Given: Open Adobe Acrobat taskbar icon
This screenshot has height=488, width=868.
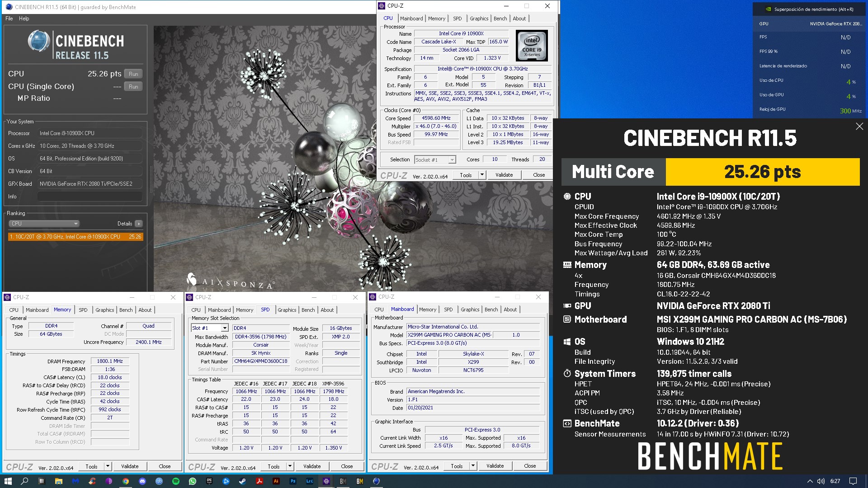Looking at the screenshot, I should coord(259,481).
